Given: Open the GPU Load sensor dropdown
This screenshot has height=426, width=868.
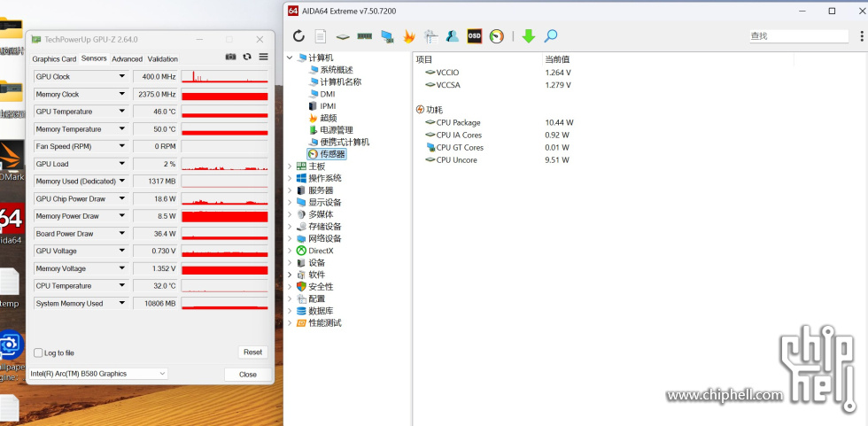Looking at the screenshot, I should [x=122, y=164].
